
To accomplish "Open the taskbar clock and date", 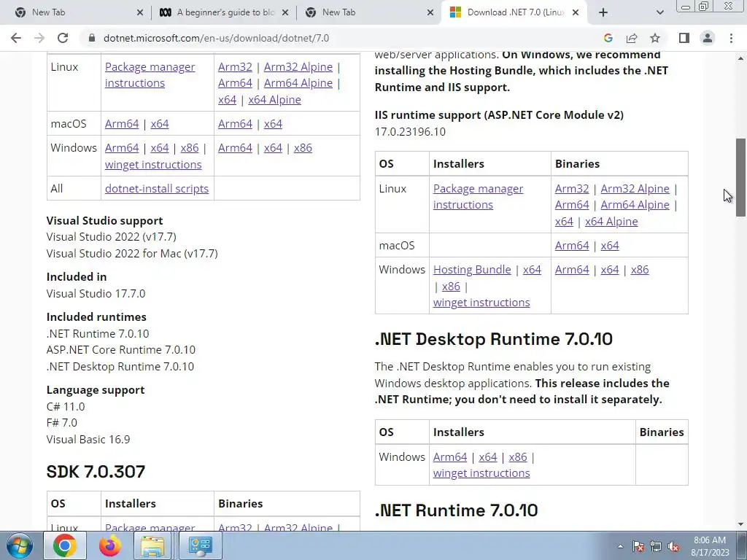I will (x=710, y=546).
